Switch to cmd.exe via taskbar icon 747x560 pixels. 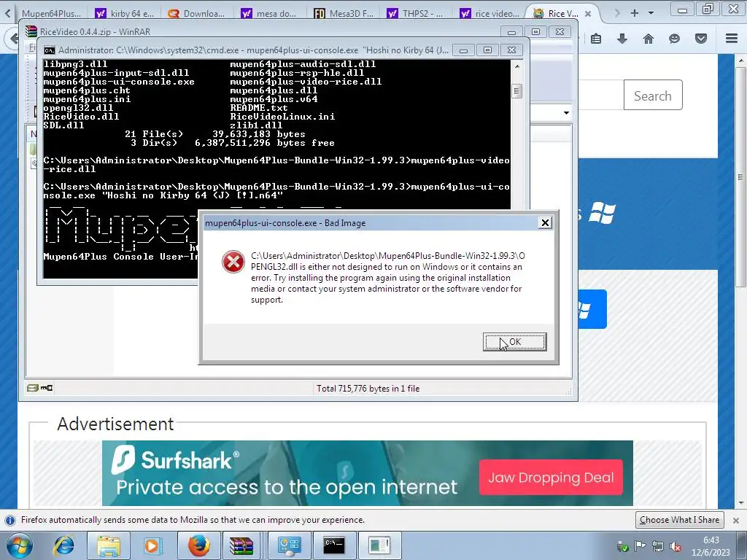click(x=334, y=545)
